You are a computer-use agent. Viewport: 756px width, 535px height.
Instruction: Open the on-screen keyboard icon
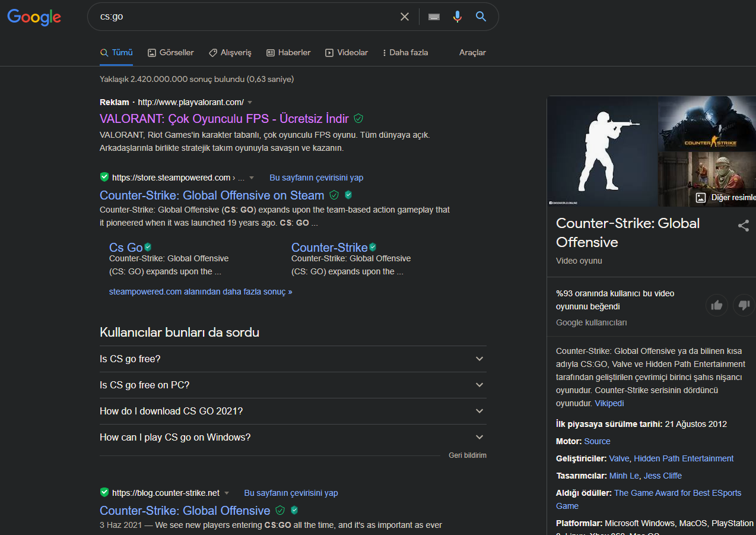(x=434, y=17)
